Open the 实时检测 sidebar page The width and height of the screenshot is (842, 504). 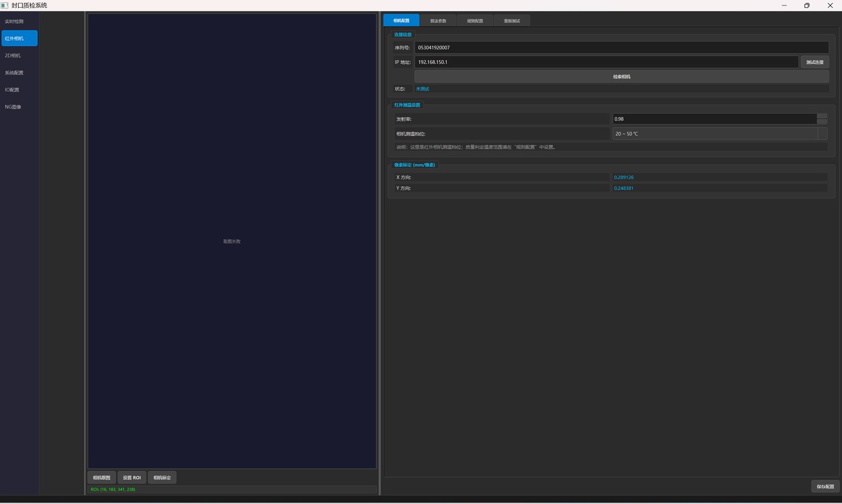[x=19, y=22]
